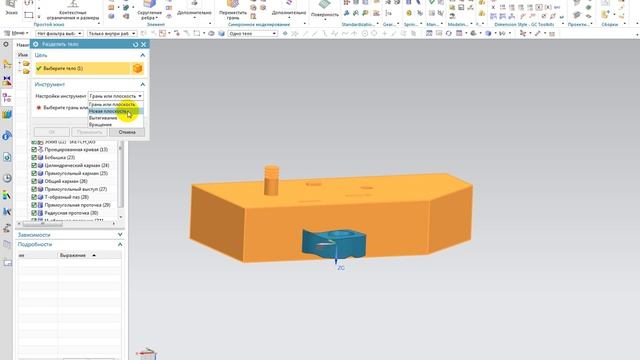
Task: Select the Бобышка (23) feature icon
Action: point(40,158)
